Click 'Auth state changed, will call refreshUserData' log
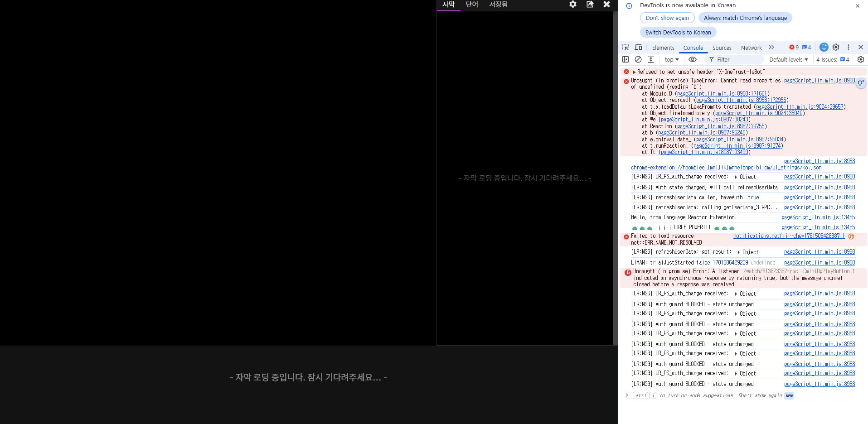This screenshot has width=868, height=424. click(x=704, y=187)
